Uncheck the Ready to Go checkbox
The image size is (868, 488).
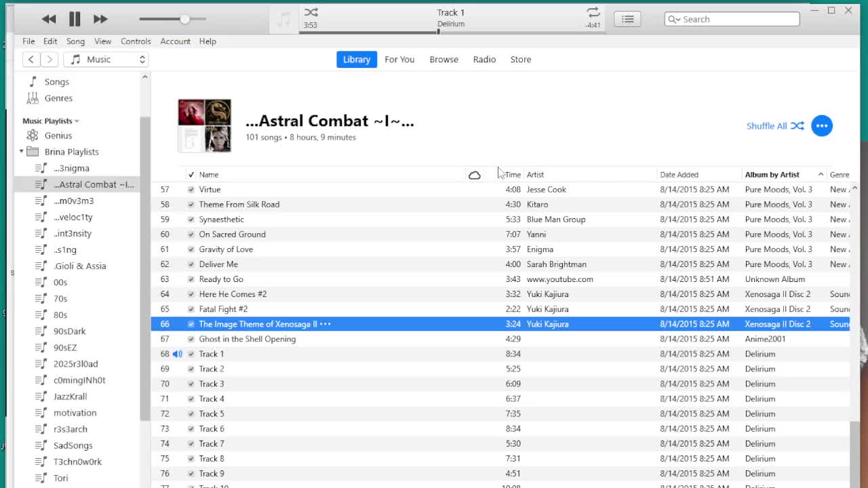click(x=191, y=279)
